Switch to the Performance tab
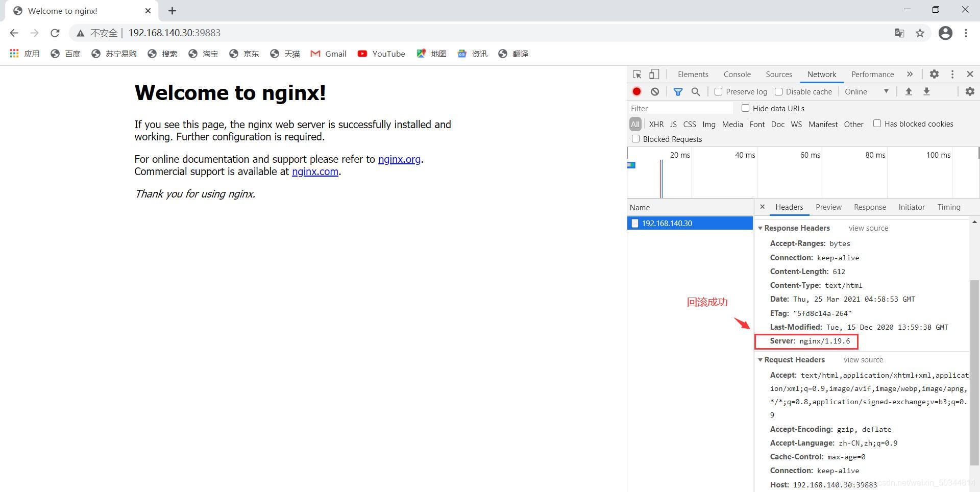 pyautogui.click(x=872, y=75)
